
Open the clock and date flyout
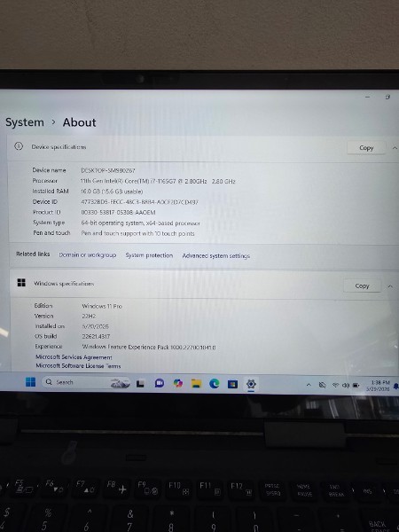(x=379, y=386)
